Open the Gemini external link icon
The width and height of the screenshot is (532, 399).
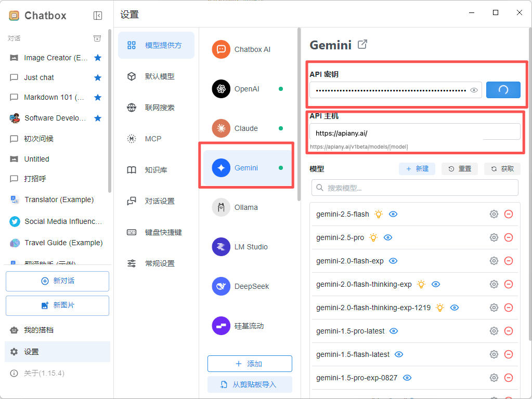point(362,44)
